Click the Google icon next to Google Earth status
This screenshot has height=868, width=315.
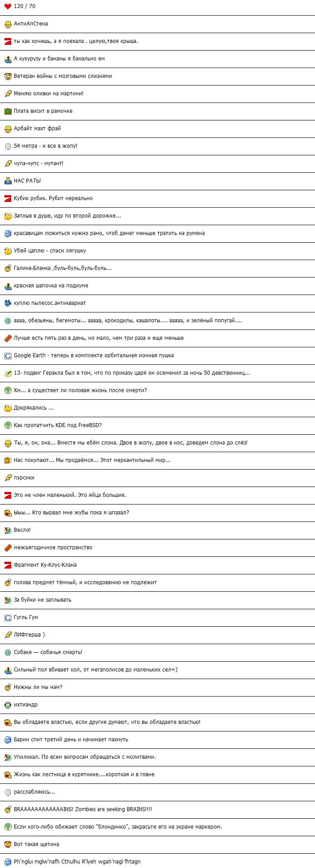point(8,355)
